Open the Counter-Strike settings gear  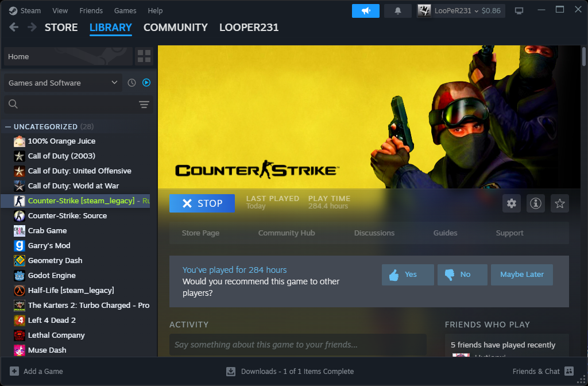click(512, 203)
